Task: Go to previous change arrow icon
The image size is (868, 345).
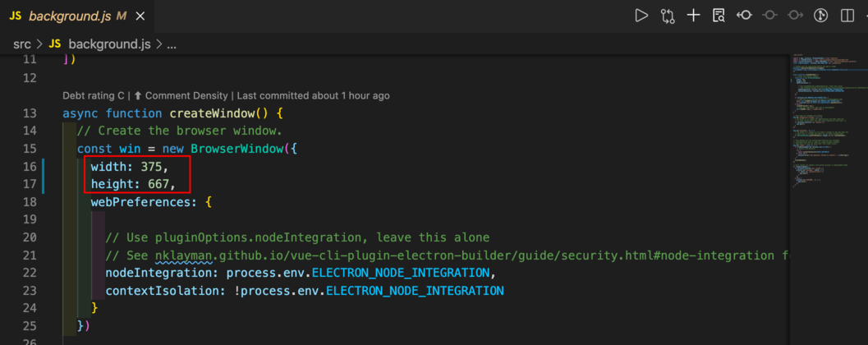Action: (744, 16)
